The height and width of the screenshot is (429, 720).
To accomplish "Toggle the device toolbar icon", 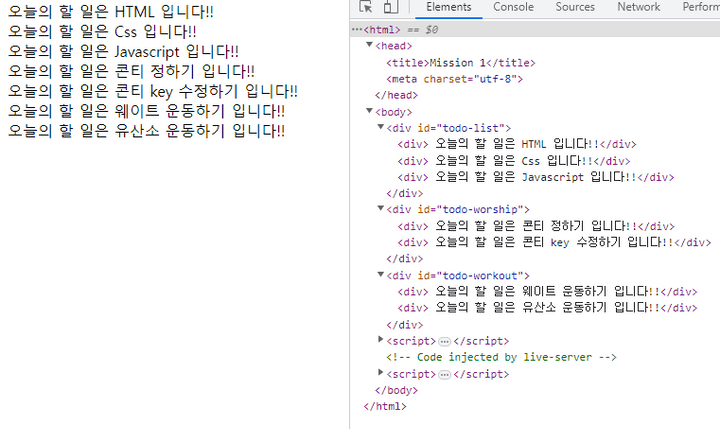I will pyautogui.click(x=391, y=8).
